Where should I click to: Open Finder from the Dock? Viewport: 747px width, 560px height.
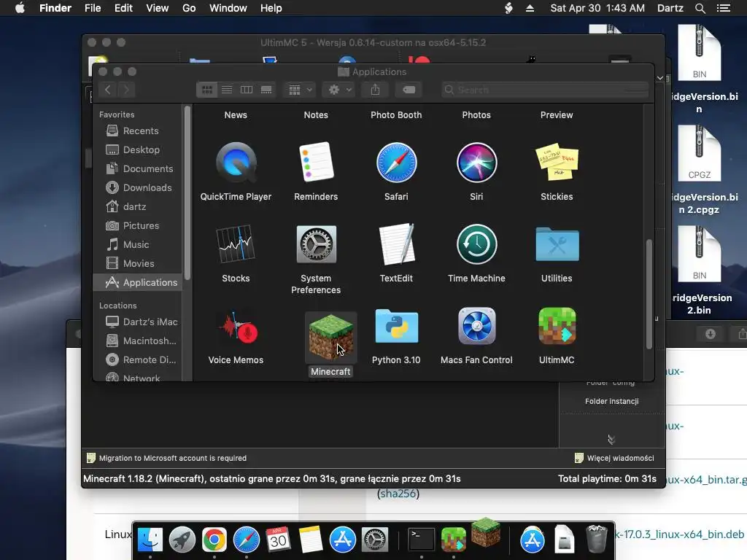tap(150, 540)
